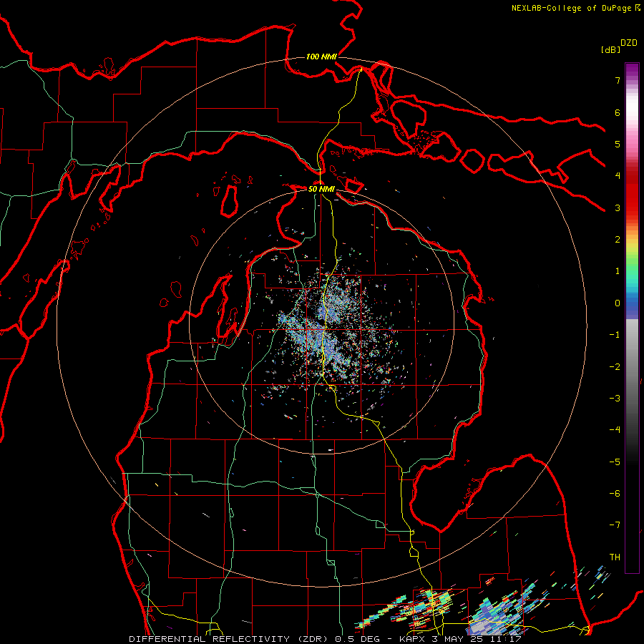Click the 100 NMI range ring label
The height and width of the screenshot is (644, 644).
[x=321, y=57]
